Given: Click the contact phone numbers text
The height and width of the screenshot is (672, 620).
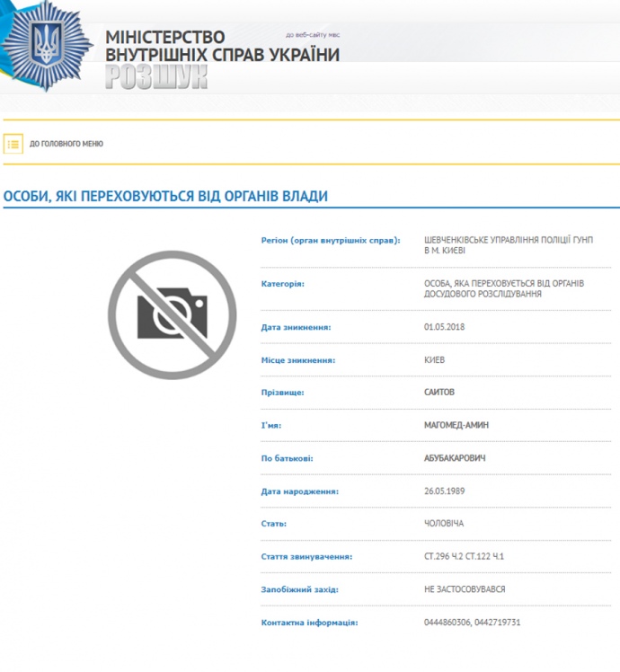Looking at the screenshot, I should coord(473,622).
